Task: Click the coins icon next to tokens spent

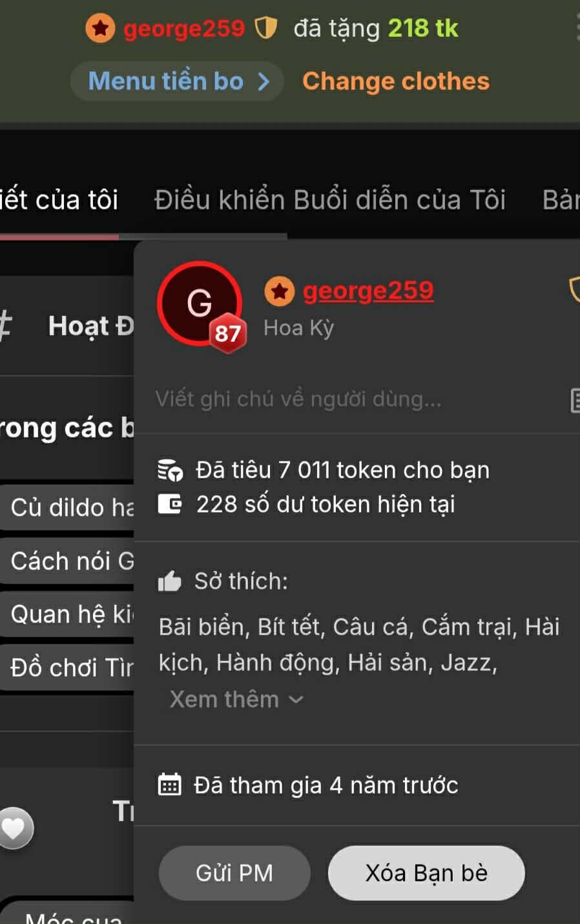Action: (x=171, y=470)
